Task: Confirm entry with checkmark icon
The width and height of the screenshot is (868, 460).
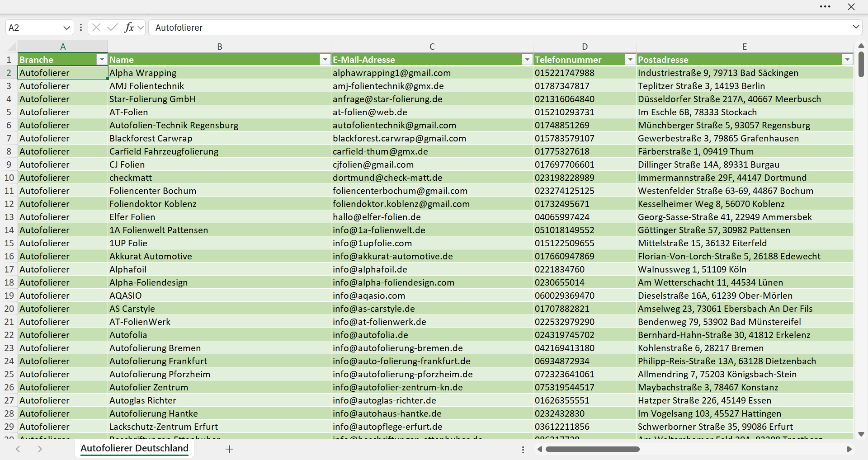Action: [113, 28]
